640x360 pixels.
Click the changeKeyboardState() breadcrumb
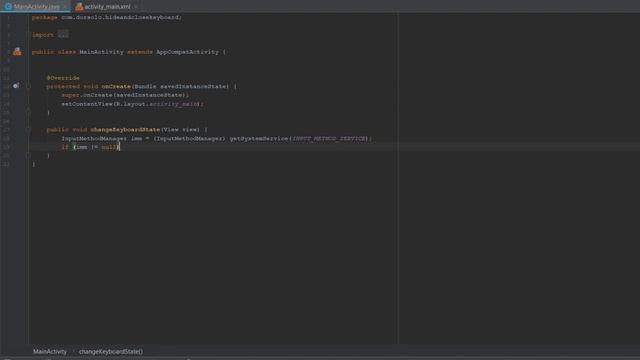point(111,351)
